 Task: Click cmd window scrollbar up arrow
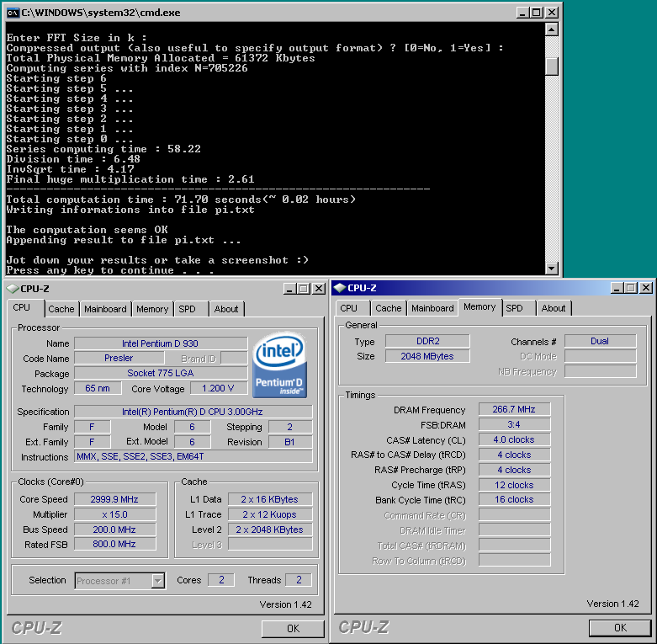[552, 29]
